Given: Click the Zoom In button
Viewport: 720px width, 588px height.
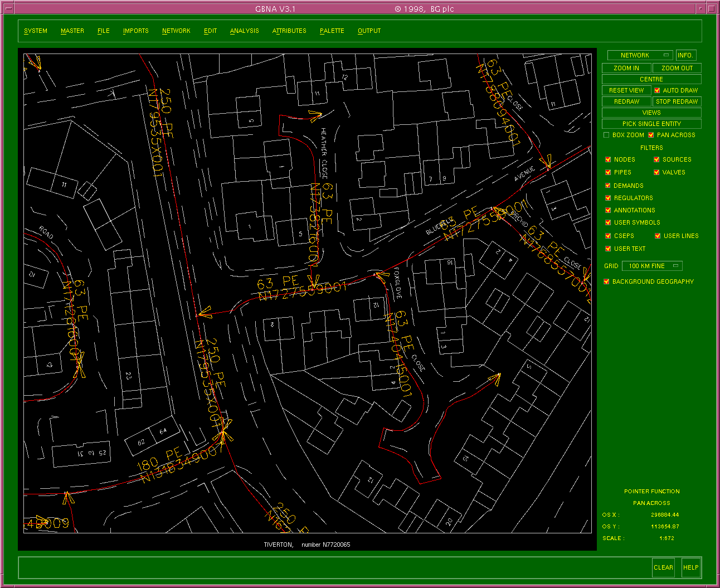Looking at the screenshot, I should pos(626,68).
